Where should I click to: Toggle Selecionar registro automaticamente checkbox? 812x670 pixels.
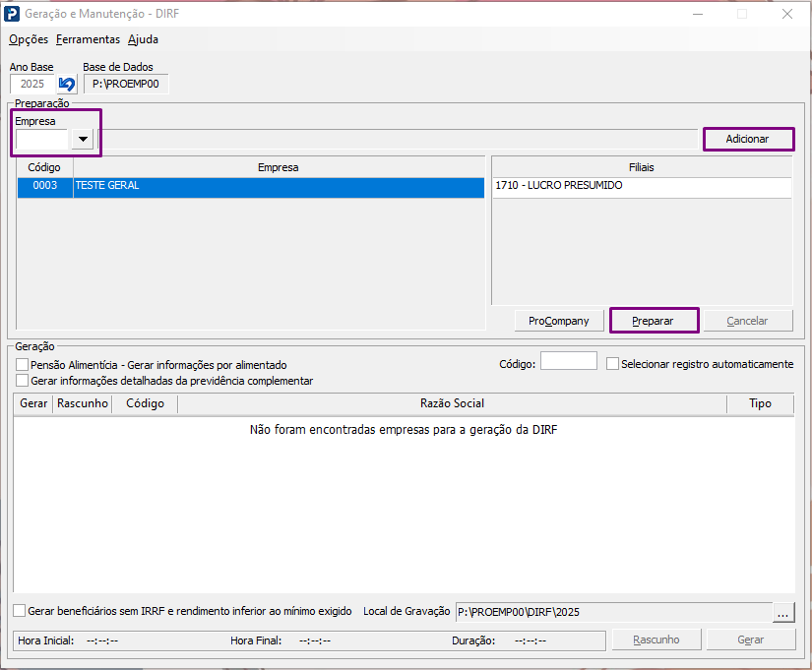[x=612, y=364]
